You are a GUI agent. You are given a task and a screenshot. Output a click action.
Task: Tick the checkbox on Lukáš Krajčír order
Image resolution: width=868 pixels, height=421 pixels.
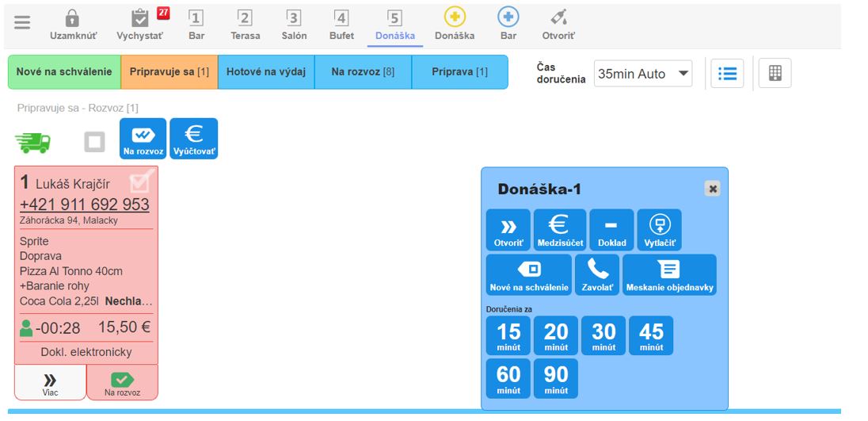140,182
